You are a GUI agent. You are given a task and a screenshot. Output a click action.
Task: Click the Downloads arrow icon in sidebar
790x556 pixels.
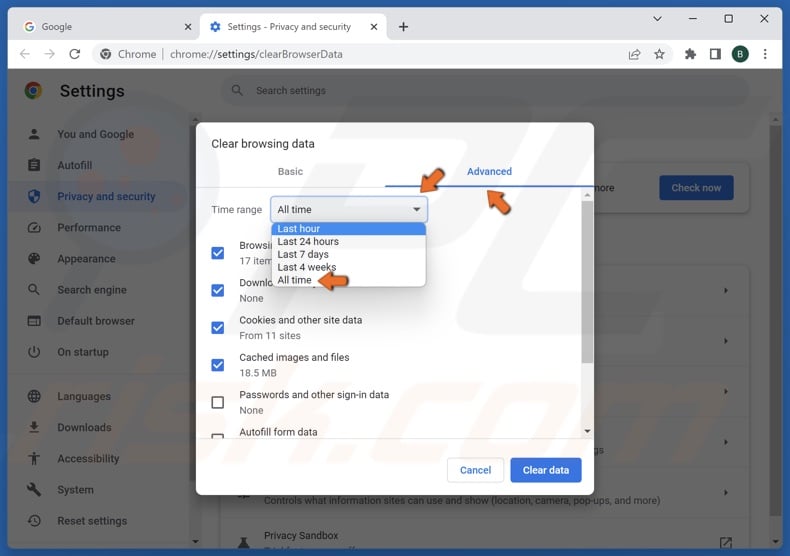[x=34, y=427]
